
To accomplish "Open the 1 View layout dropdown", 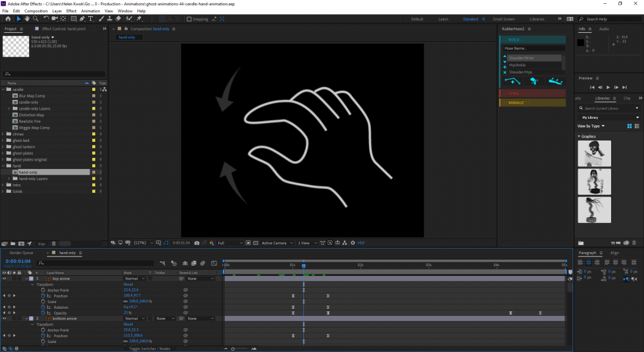I will [x=307, y=243].
